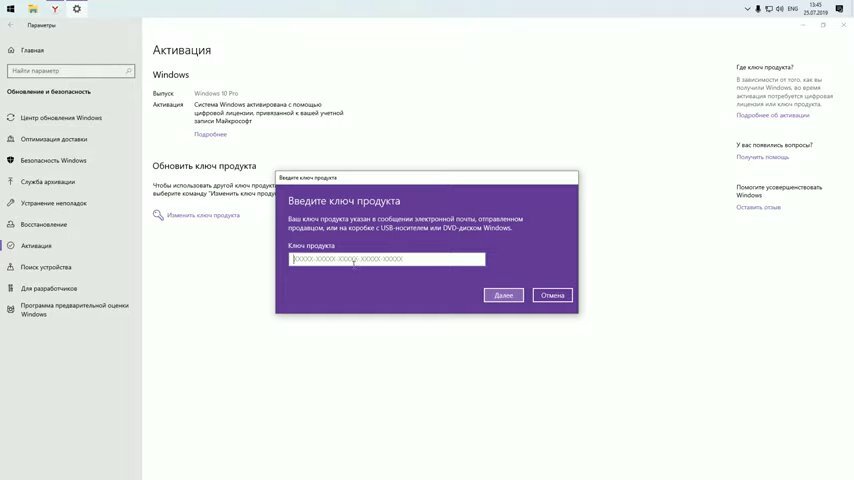Image resolution: width=854 pixels, height=480 pixels.
Task: Open Подробнее об активации link
Action: coord(772,115)
